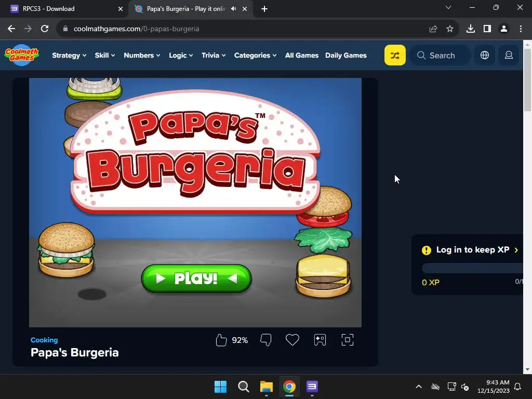Open the RPCS3 app from the taskbar

pyautogui.click(x=312, y=387)
